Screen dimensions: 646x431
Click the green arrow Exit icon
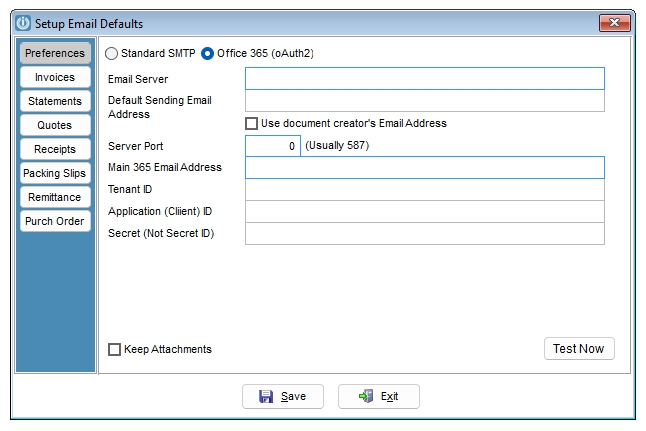coord(366,396)
